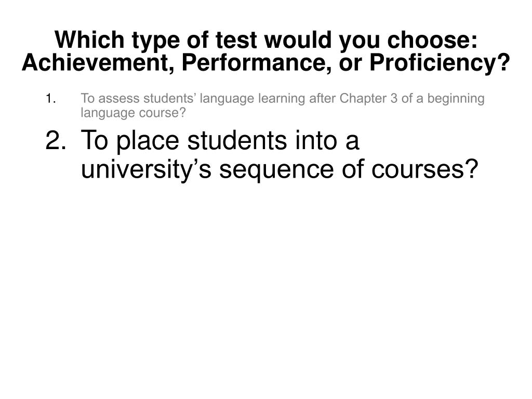532x399 pixels.
Task: Click the list number "2."
Action: [56, 140]
